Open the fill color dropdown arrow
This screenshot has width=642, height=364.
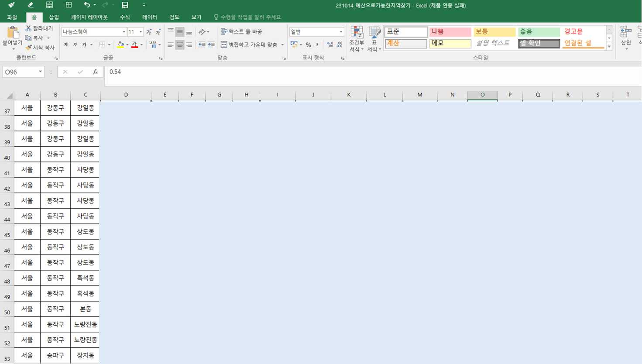click(127, 45)
